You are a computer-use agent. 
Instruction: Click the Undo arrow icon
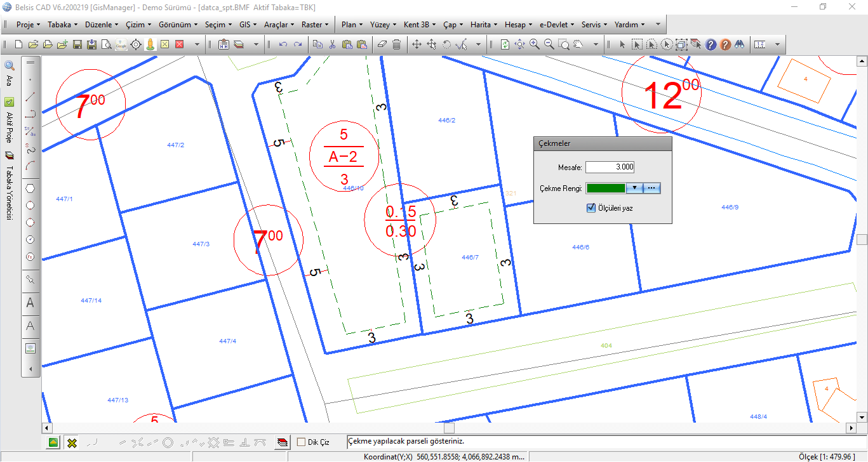click(x=283, y=44)
